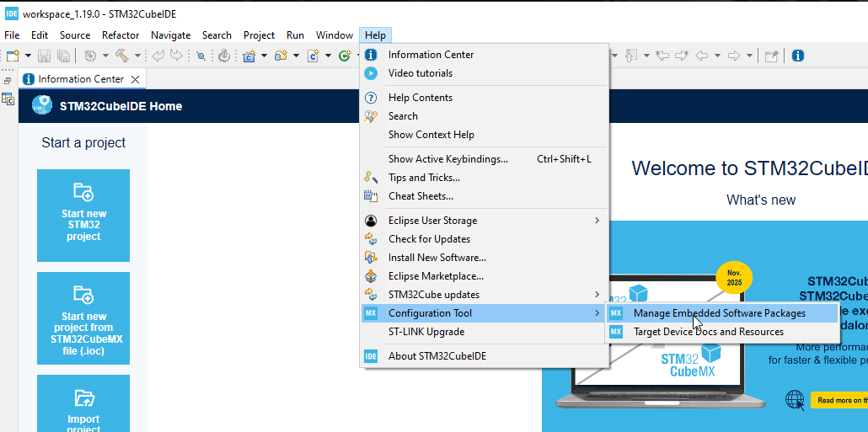Close the open Help menu via menu bar

[x=375, y=35]
